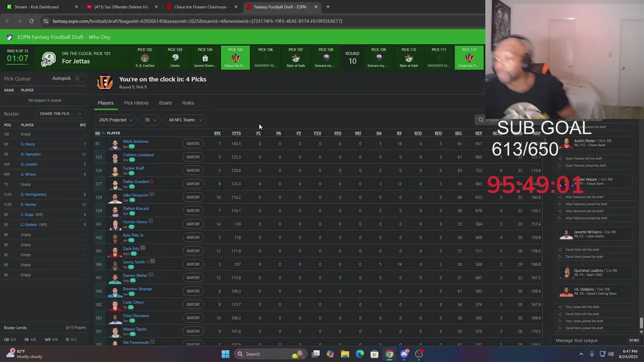The width and height of the screenshot is (644, 362).
Task: Queue Darren Waller
Action: [x=193, y=278]
